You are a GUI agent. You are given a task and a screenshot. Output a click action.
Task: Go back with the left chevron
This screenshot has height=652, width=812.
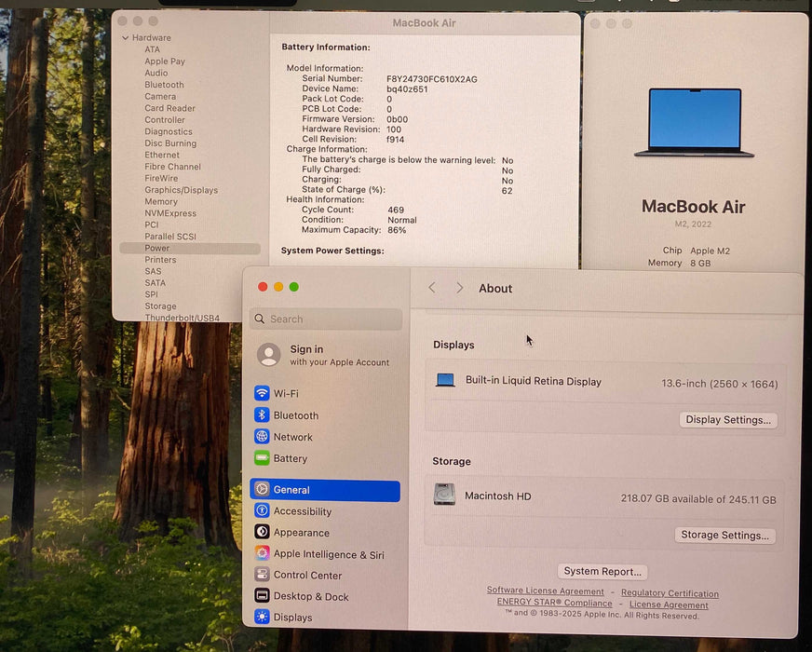pyautogui.click(x=432, y=288)
